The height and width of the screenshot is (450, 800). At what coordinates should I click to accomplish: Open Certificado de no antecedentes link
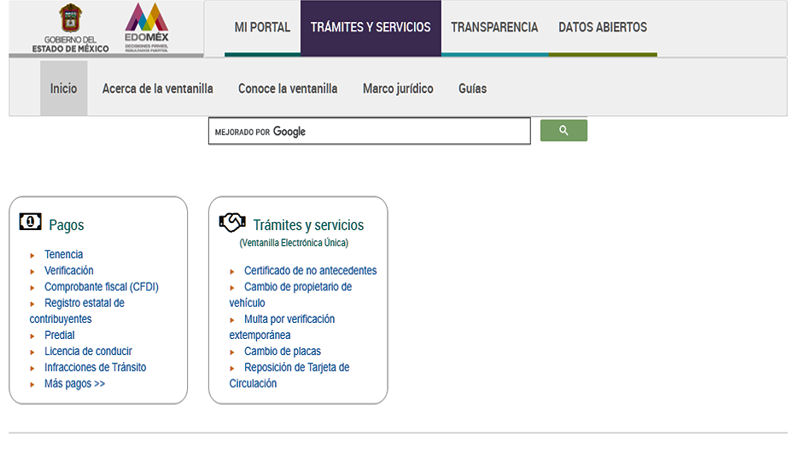coord(310,270)
